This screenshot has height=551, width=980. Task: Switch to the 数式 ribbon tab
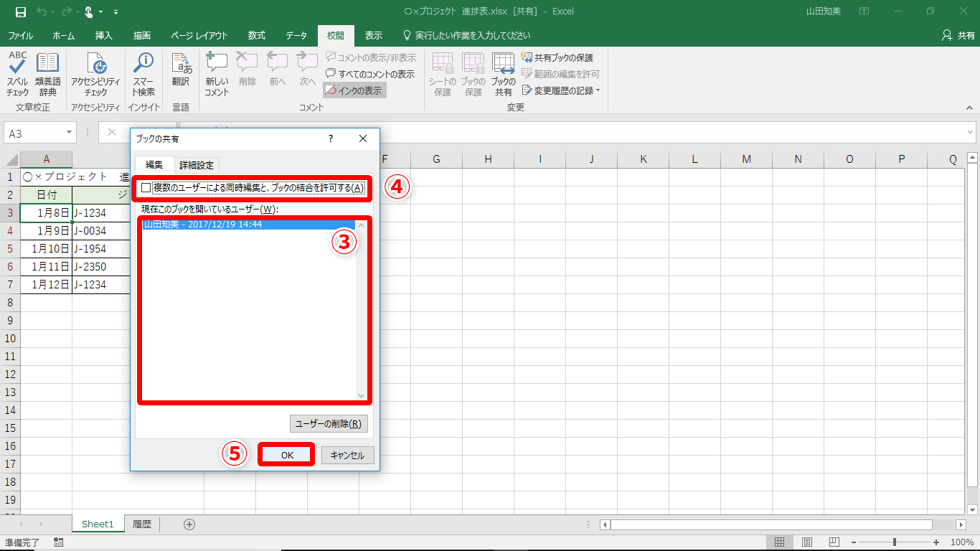[x=257, y=36]
